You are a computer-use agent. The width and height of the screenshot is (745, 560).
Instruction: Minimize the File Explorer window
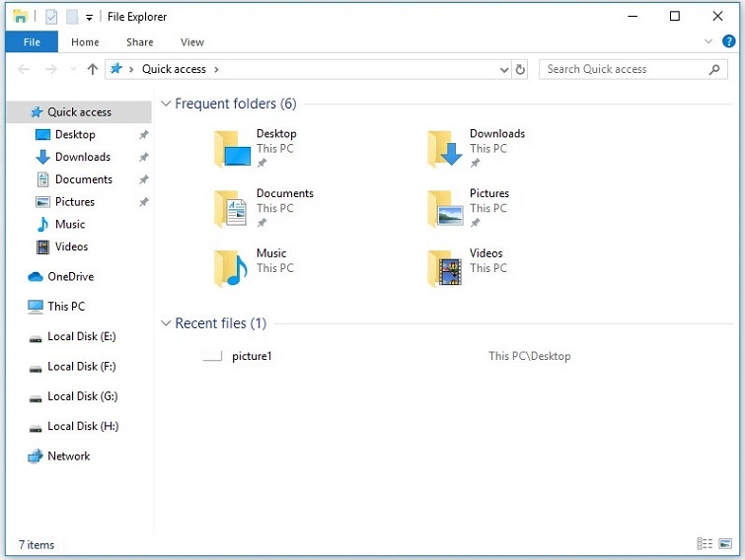point(633,16)
